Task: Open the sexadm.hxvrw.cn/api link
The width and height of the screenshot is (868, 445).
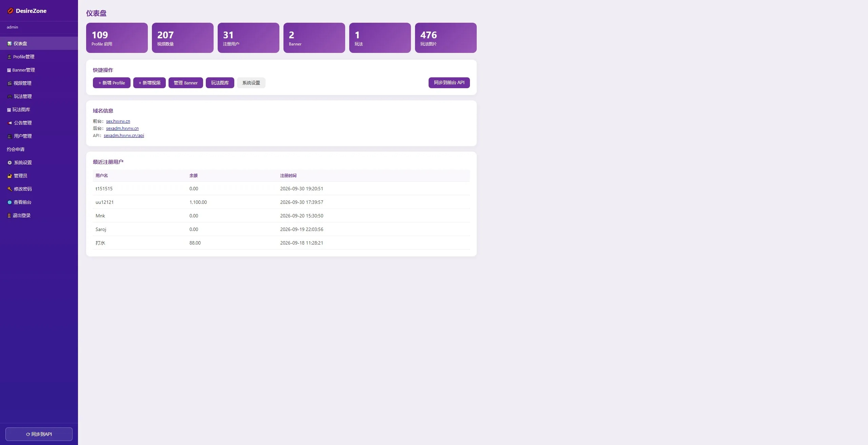Action: [124, 135]
